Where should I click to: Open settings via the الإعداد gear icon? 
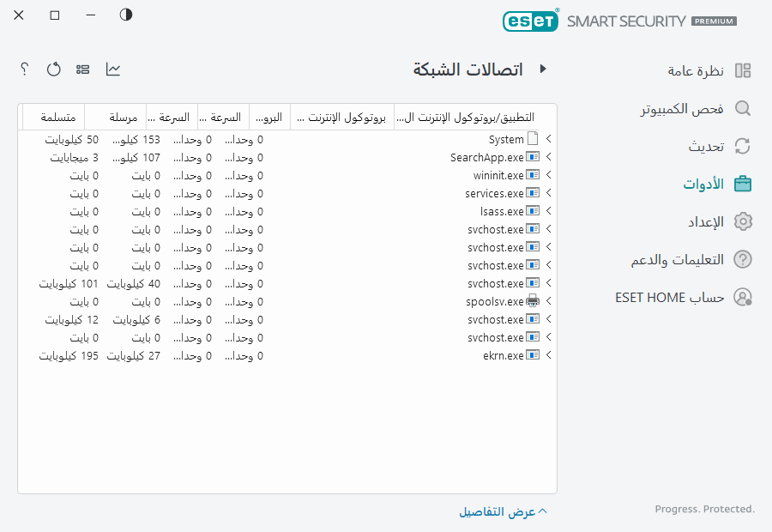[743, 221]
